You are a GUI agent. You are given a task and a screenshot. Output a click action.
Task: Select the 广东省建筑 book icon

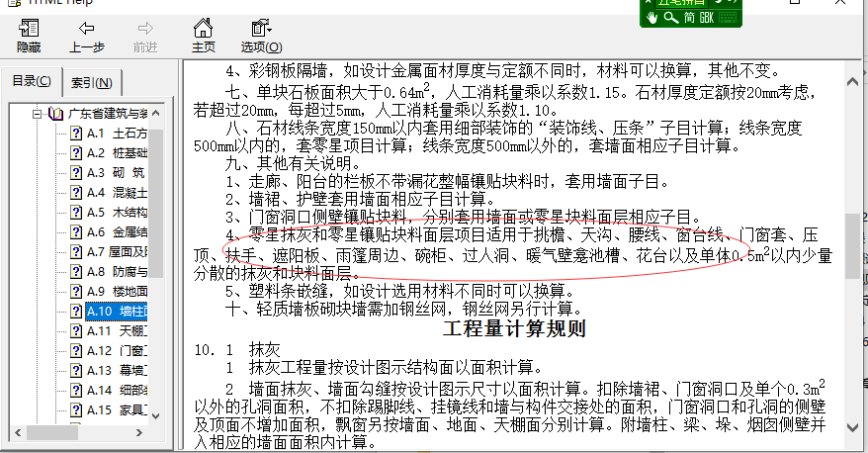point(56,114)
